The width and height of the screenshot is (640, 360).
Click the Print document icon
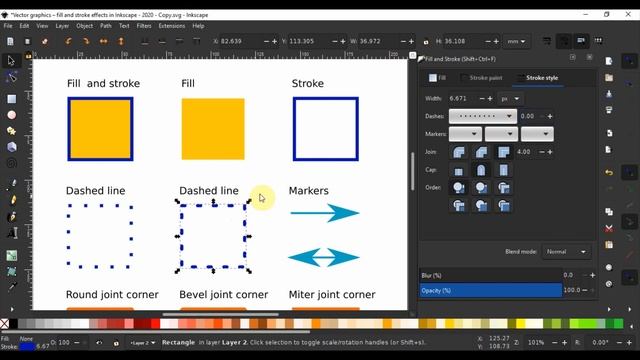click(x=609, y=110)
